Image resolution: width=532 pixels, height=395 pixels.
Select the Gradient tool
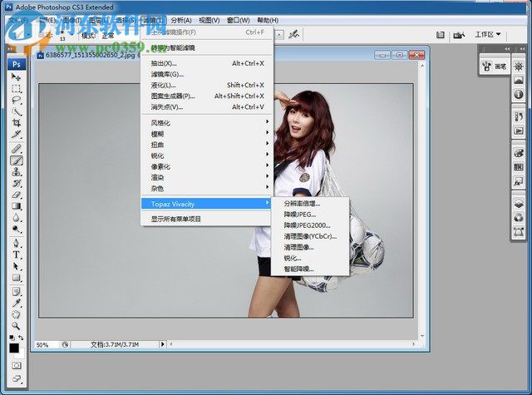click(x=17, y=206)
